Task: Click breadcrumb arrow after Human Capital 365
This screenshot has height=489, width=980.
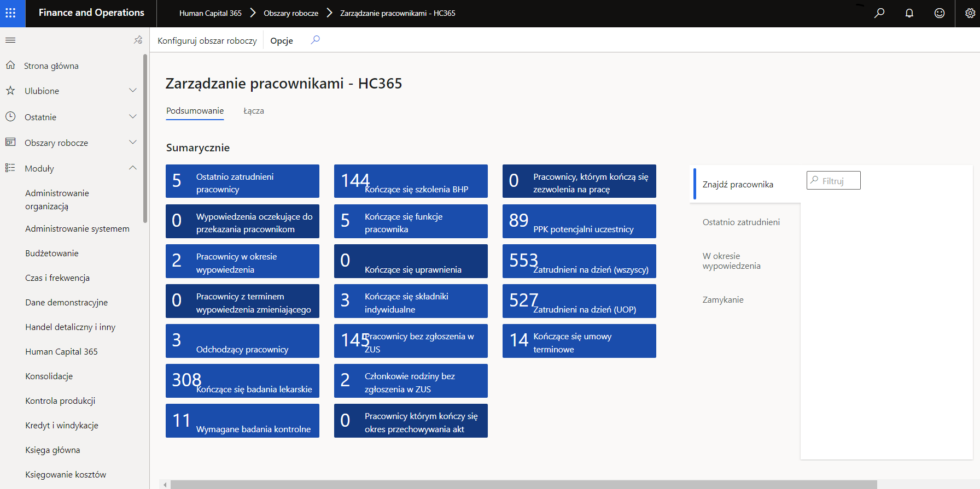Action: coord(253,13)
